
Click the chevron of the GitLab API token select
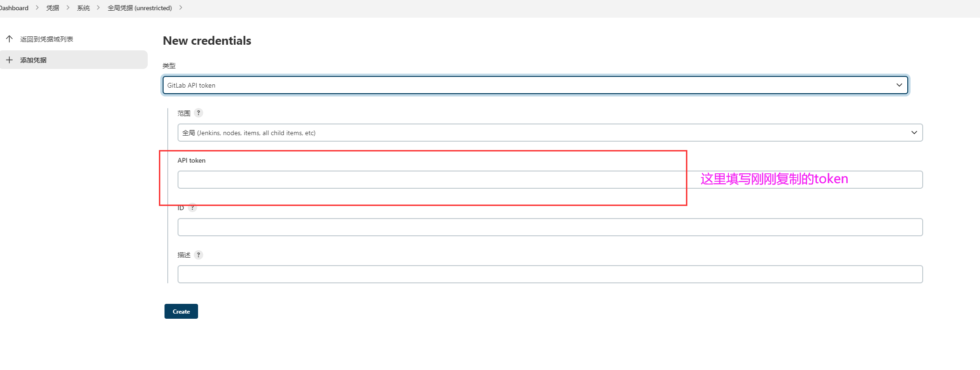(899, 85)
